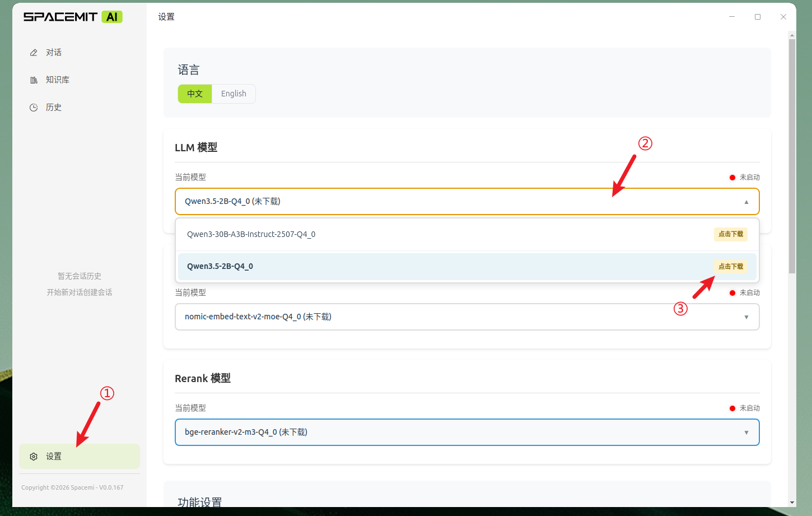The width and height of the screenshot is (812, 516).
Task: Click the 暂无会话历史 text
Action: point(80,276)
